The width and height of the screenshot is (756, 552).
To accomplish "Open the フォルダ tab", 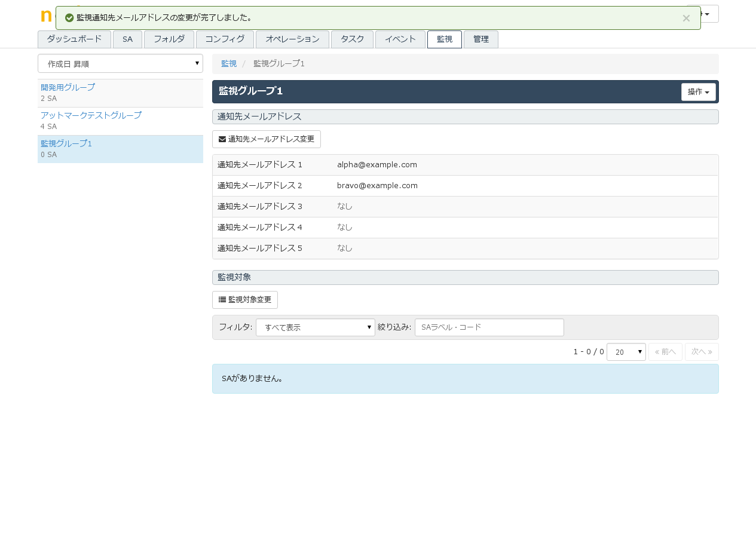I will pyautogui.click(x=169, y=39).
